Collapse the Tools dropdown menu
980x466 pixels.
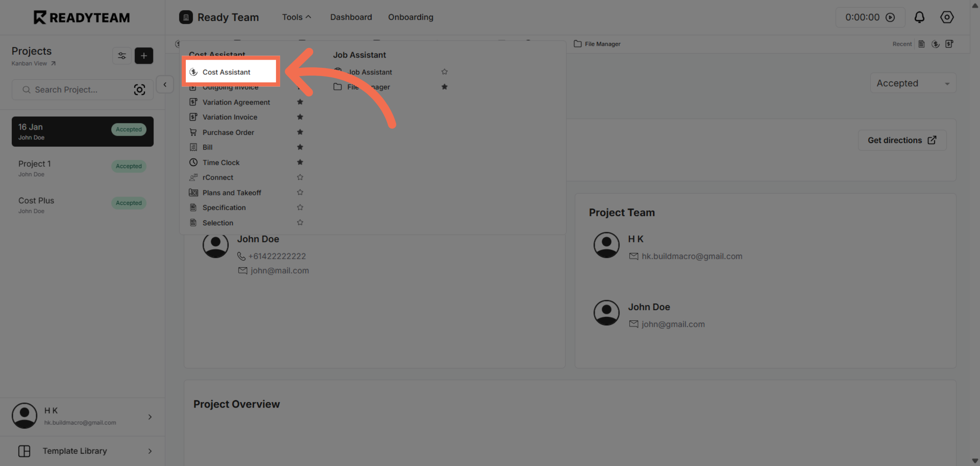[296, 17]
